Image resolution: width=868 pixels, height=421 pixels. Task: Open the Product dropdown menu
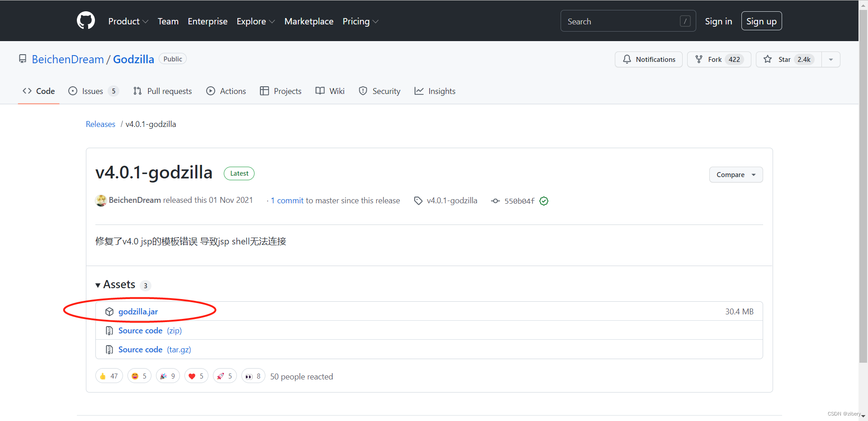pyautogui.click(x=128, y=21)
